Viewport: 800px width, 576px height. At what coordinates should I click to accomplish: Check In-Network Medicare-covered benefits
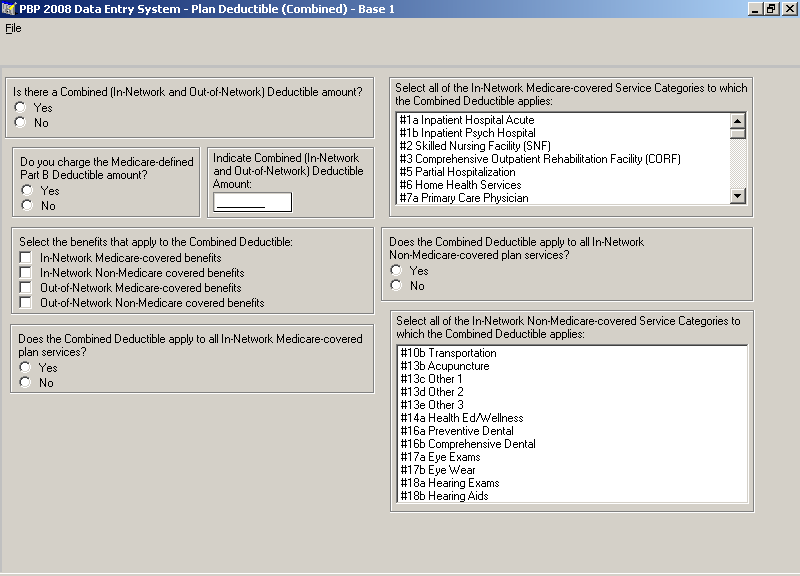coord(25,258)
